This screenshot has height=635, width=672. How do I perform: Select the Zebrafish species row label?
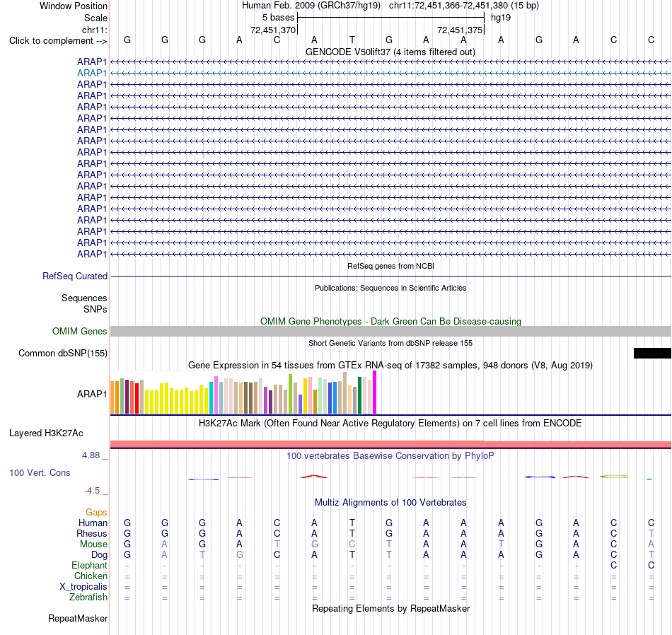[88, 598]
